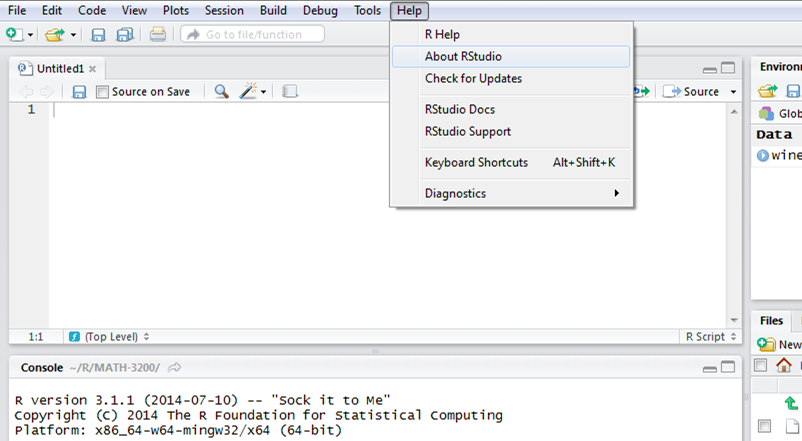Click the Files home directory icon
802x441 pixels.
(784, 365)
